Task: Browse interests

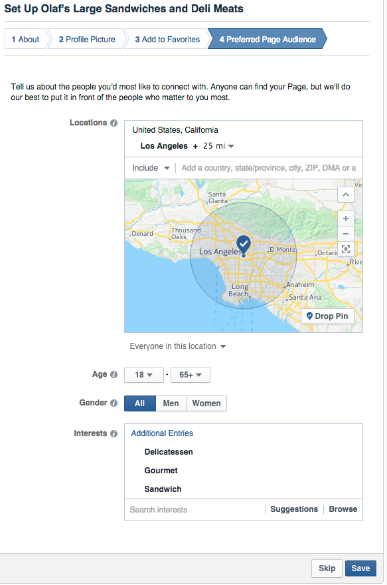Action: tap(343, 509)
